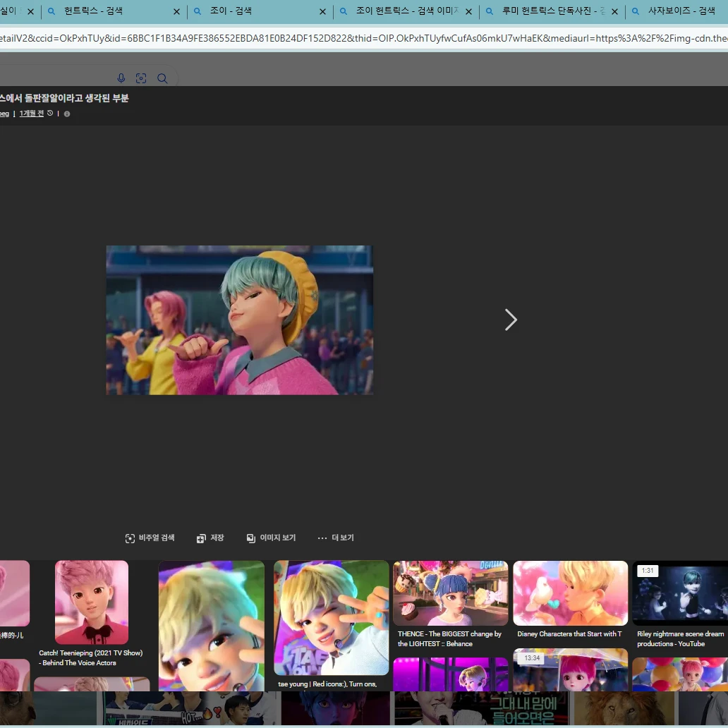Click the tae young Red icons caption
This screenshot has height=728, width=728.
(327, 684)
